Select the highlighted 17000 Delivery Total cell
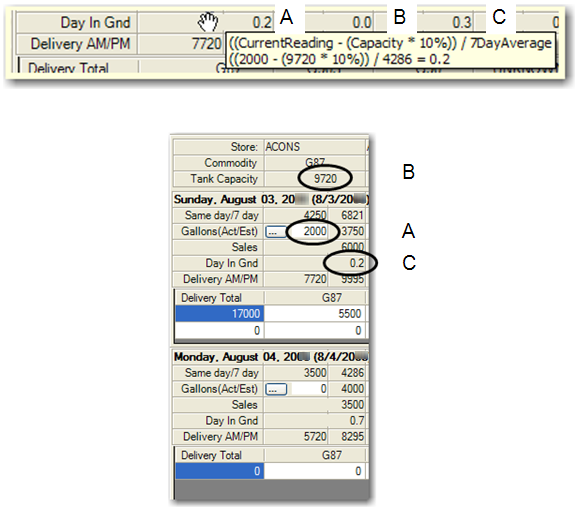 click(219, 314)
